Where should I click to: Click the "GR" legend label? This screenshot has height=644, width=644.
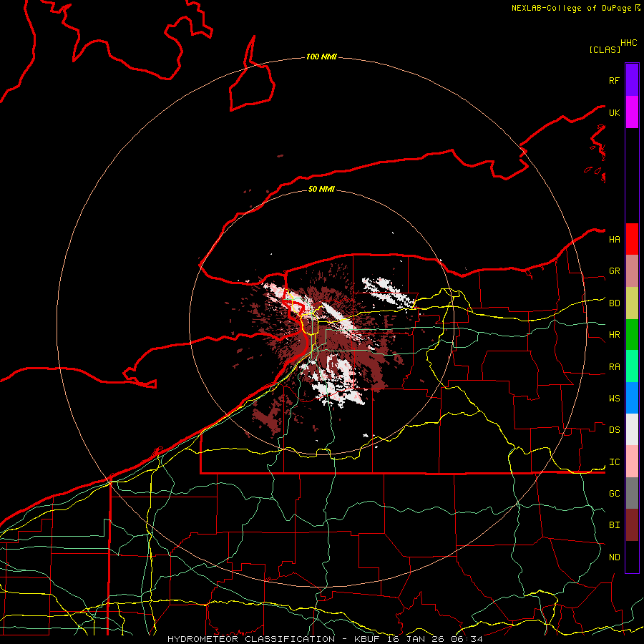(x=614, y=271)
